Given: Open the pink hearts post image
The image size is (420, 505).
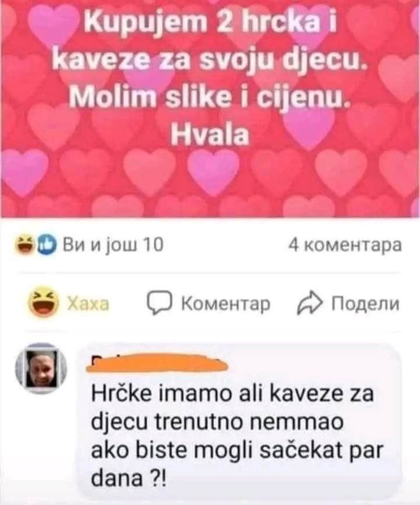Looking at the screenshot, I should click(210, 109).
